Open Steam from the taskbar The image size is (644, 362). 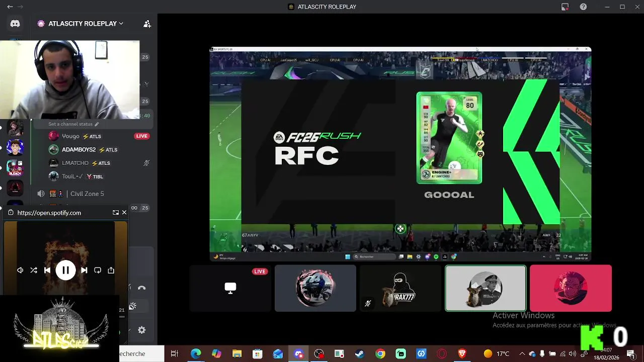coord(360,354)
